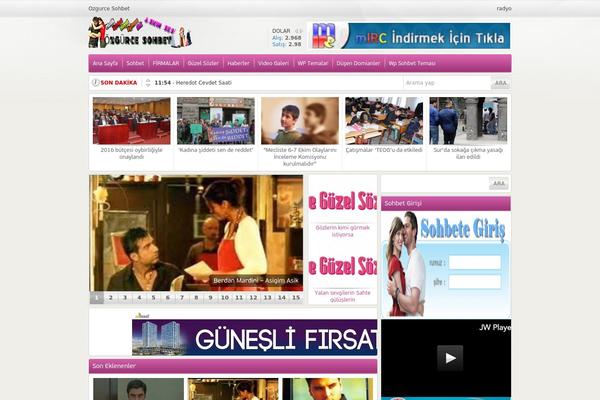The image size is (600, 400).
Task: Focus the rumuz input in Sohbete Giriş
Action: tap(474, 263)
